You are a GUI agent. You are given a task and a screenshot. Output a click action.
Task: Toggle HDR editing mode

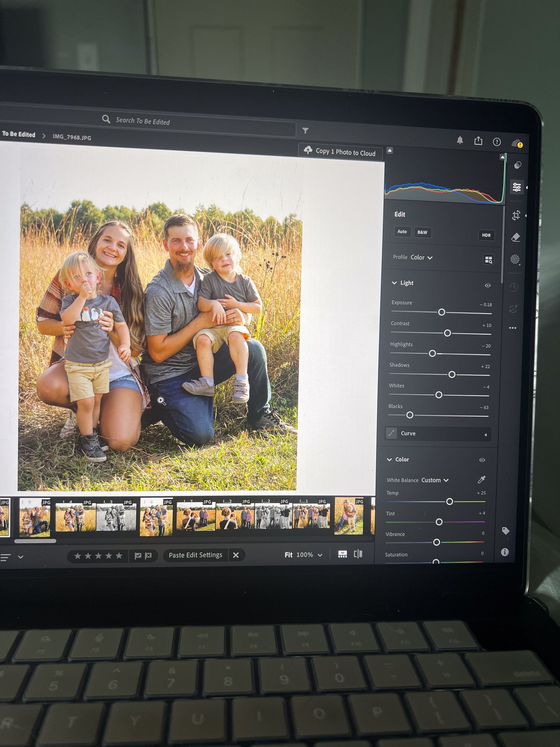tap(486, 235)
